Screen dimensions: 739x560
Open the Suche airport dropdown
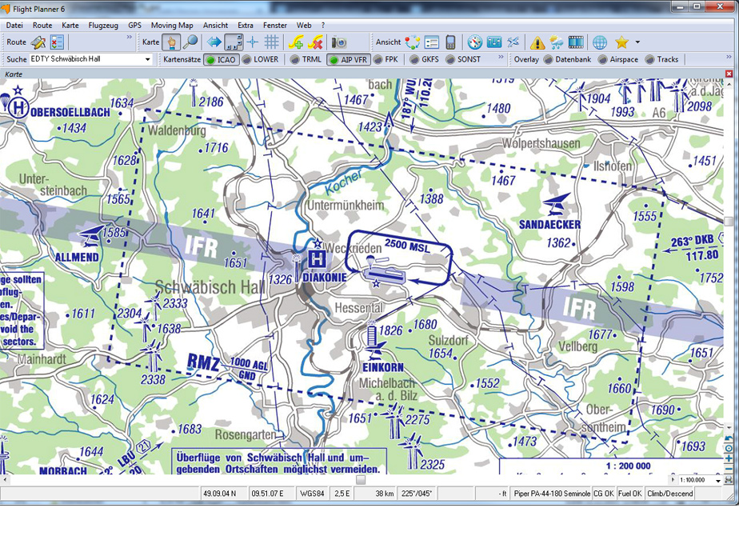point(147,59)
